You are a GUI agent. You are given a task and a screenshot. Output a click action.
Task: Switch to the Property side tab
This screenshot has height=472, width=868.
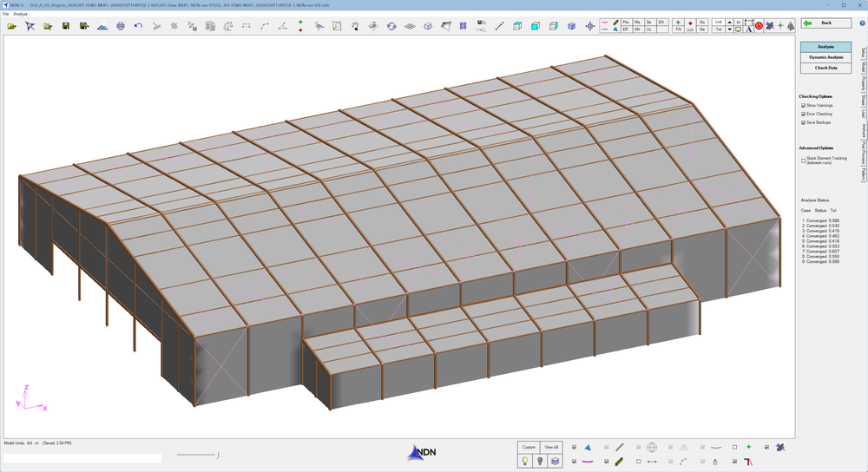tap(863, 83)
